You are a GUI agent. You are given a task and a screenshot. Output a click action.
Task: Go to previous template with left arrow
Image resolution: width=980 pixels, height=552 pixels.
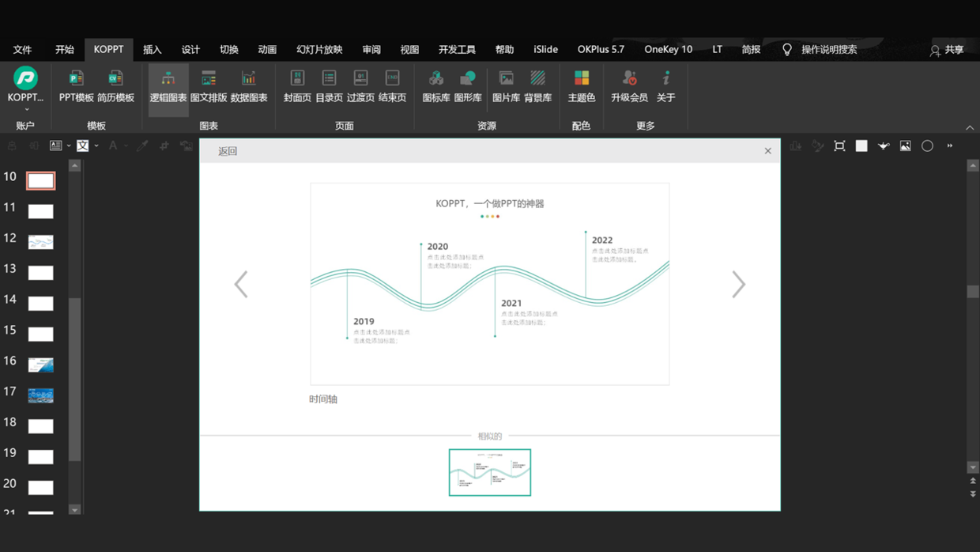(241, 285)
